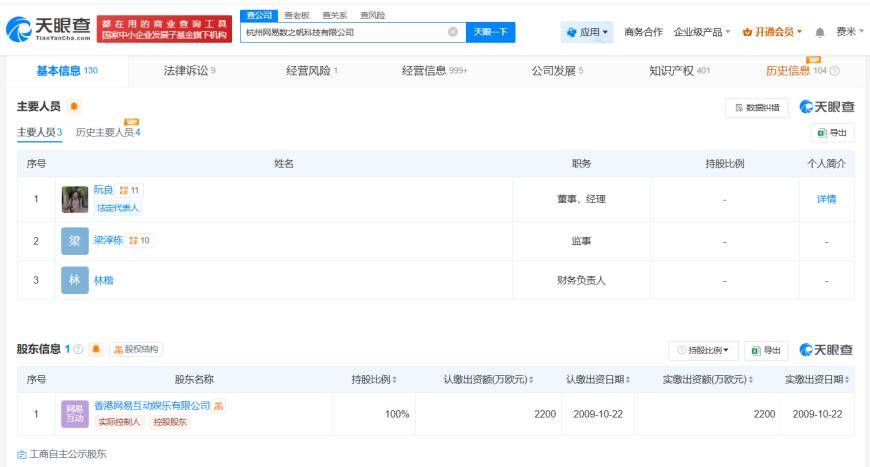Click the 梁 avatar for 梁淳栋
870x467 pixels.
(x=75, y=241)
